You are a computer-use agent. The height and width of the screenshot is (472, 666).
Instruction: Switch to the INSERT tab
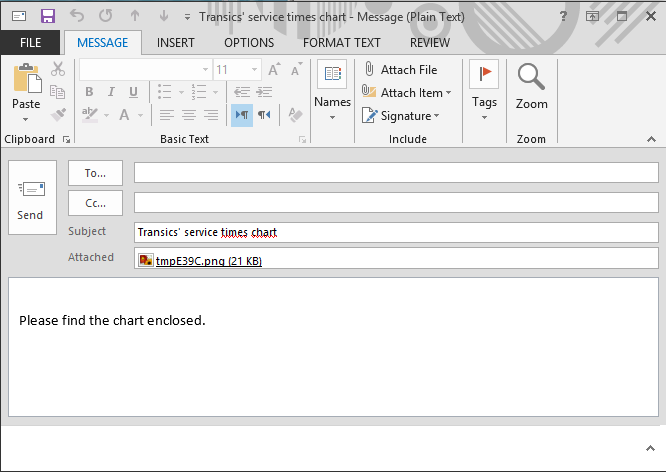point(176,43)
